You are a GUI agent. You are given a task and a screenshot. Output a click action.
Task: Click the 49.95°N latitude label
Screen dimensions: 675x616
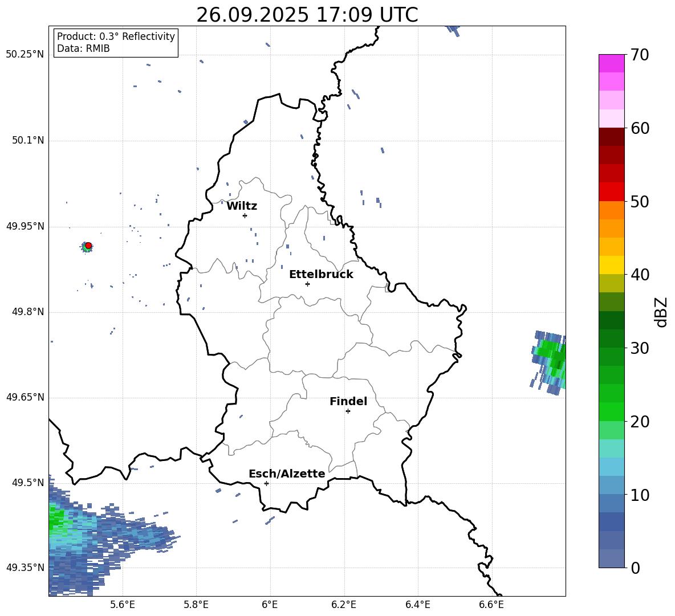point(25,226)
